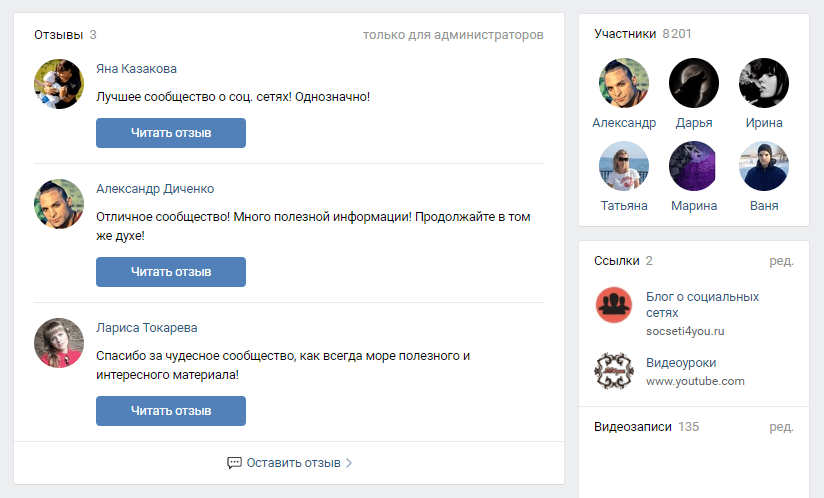Screen dimensions: 824x498
Task: Click the speech bubble icon near Оставить отзыв
Action: tap(234, 463)
